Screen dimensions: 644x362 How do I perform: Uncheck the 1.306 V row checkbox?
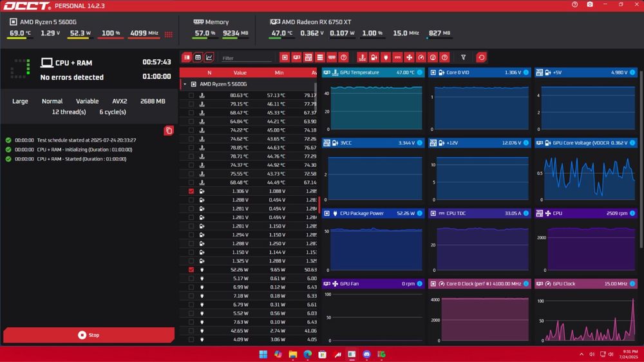[191, 191]
